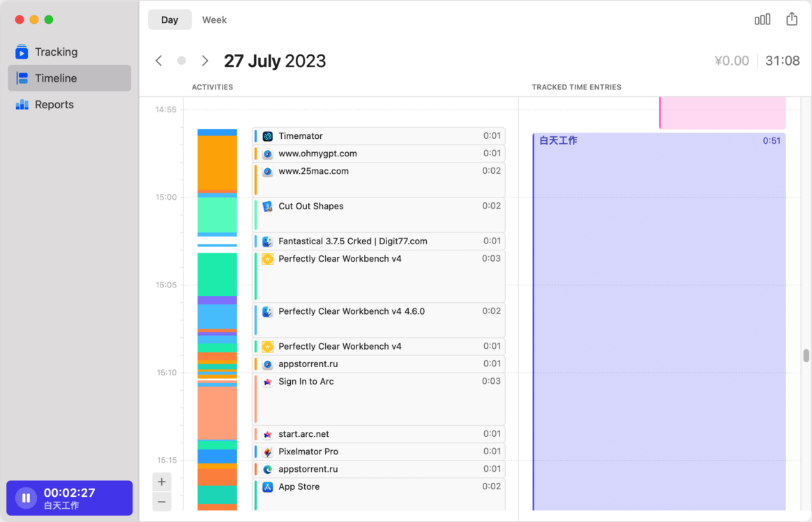The width and height of the screenshot is (812, 522).
Task: Go to next day arrow
Action: [205, 61]
